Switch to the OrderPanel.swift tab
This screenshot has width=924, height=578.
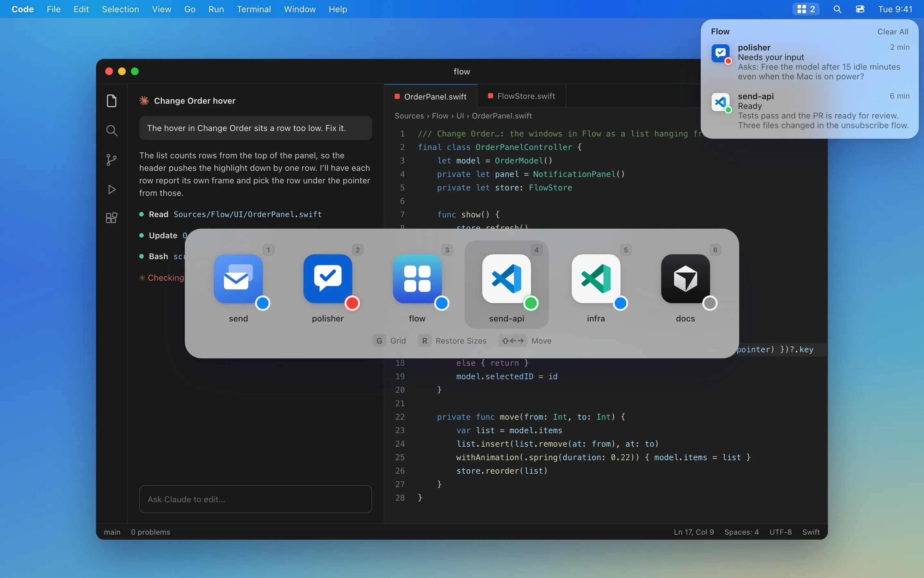pyautogui.click(x=431, y=96)
